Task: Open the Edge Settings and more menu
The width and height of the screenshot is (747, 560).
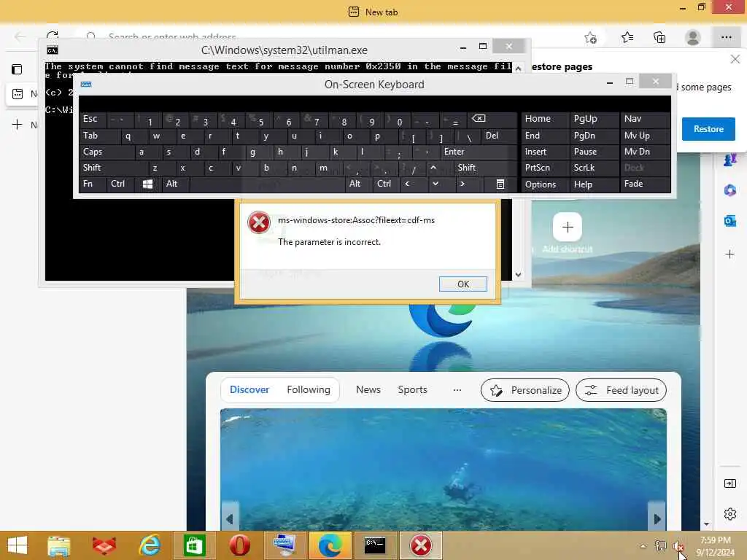Action: click(726, 37)
